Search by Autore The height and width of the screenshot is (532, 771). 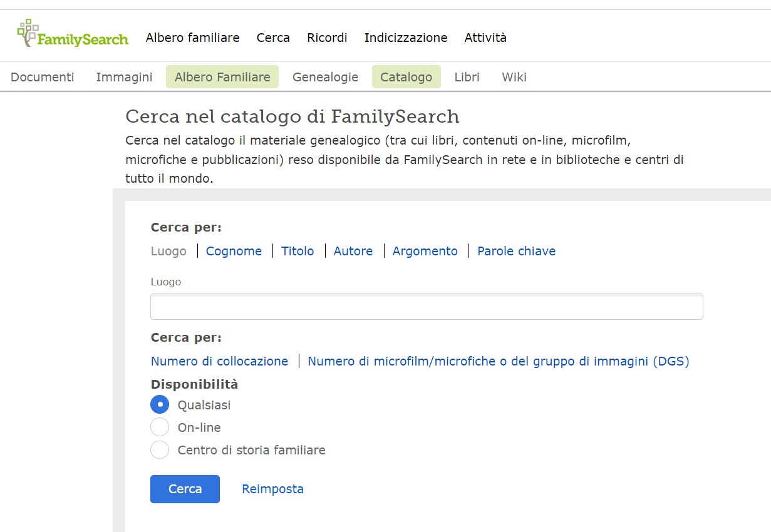point(353,251)
